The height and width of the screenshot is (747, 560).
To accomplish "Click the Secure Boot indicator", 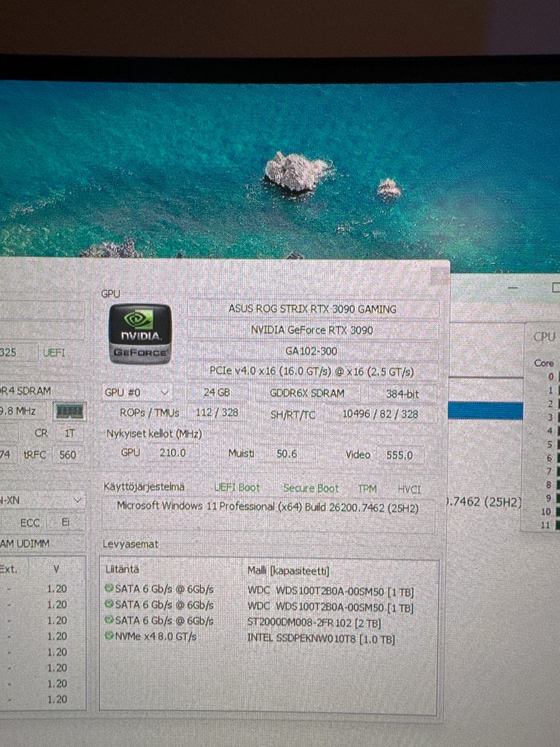I will coord(311,488).
